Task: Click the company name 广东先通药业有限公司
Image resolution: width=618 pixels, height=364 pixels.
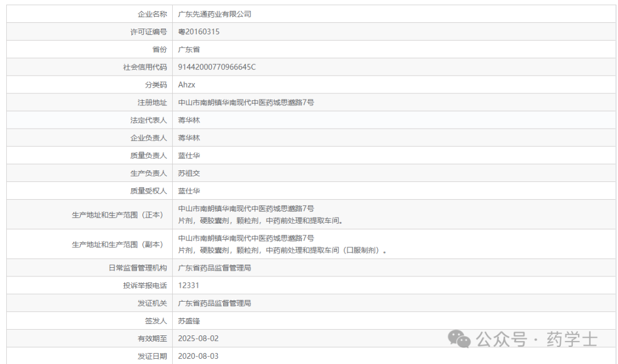Action: click(x=215, y=14)
